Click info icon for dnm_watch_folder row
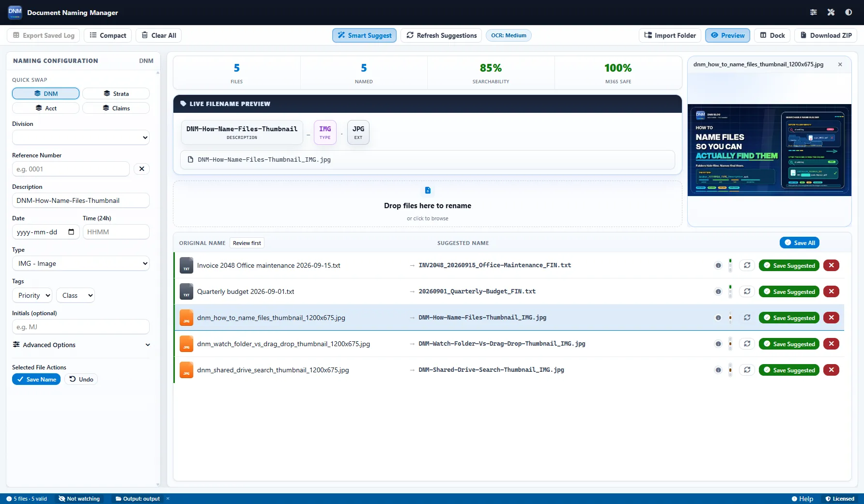 (x=718, y=344)
